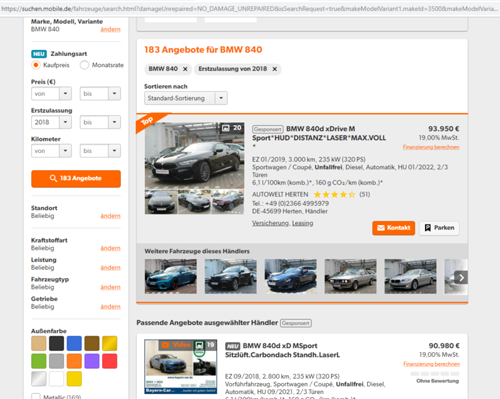
Task: Tick the Metallic checkbox
Action: coord(36,396)
